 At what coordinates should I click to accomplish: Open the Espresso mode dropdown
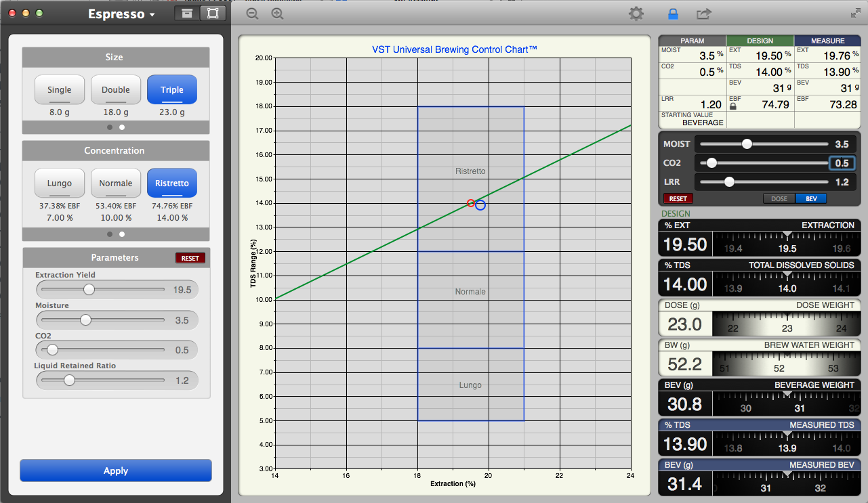tap(121, 14)
